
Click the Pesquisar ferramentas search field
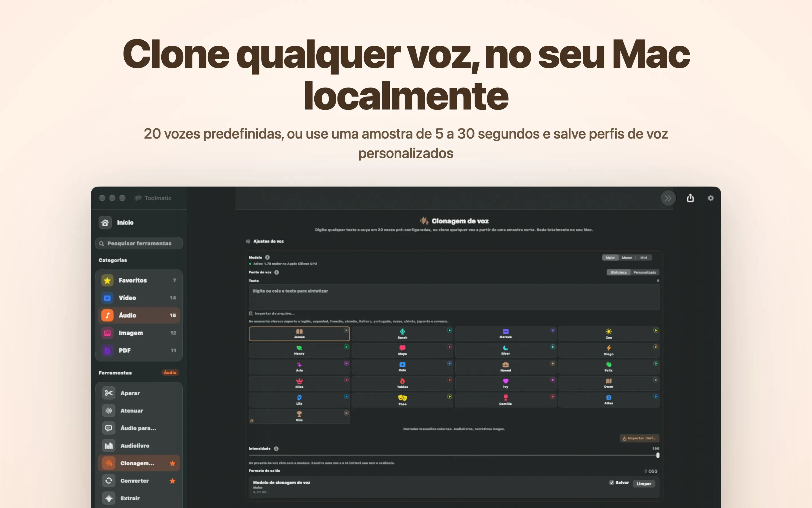[x=139, y=243]
